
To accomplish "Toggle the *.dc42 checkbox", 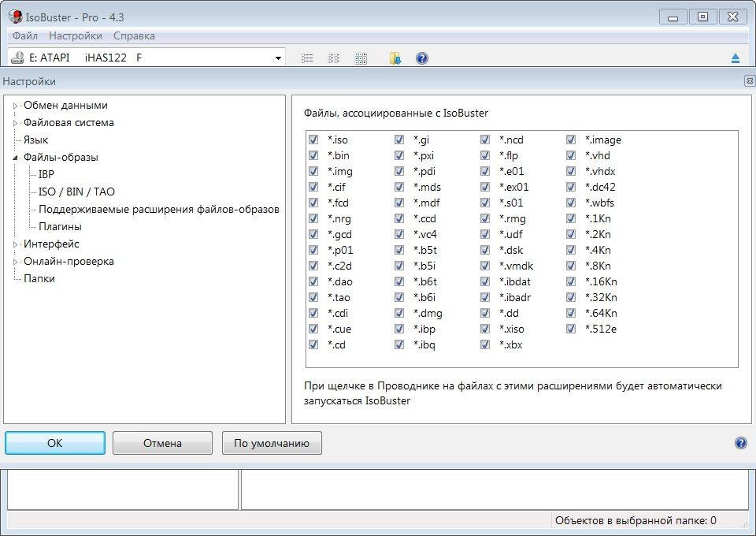I will tap(571, 187).
